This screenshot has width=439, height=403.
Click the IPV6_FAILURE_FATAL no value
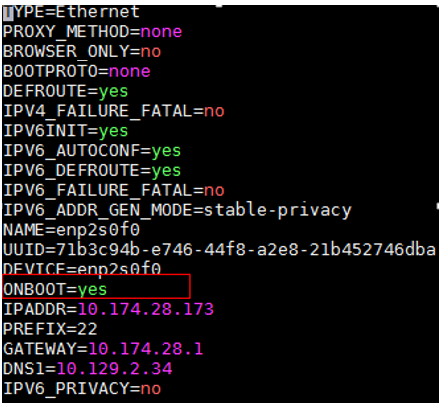point(214,190)
